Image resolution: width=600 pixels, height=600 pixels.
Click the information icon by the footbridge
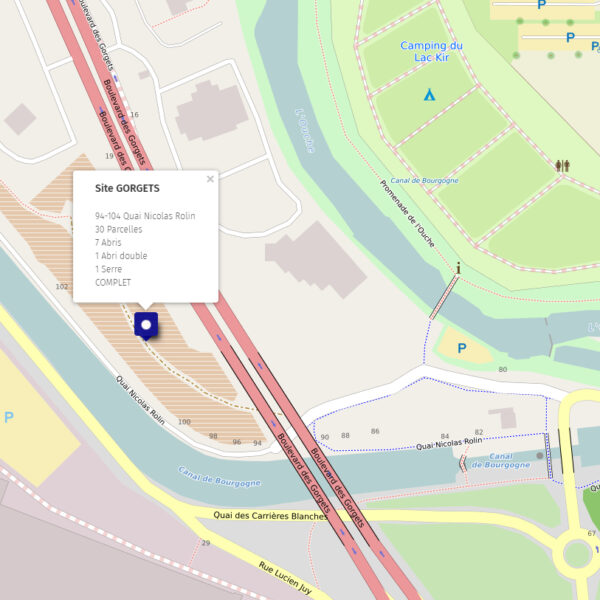(x=458, y=268)
